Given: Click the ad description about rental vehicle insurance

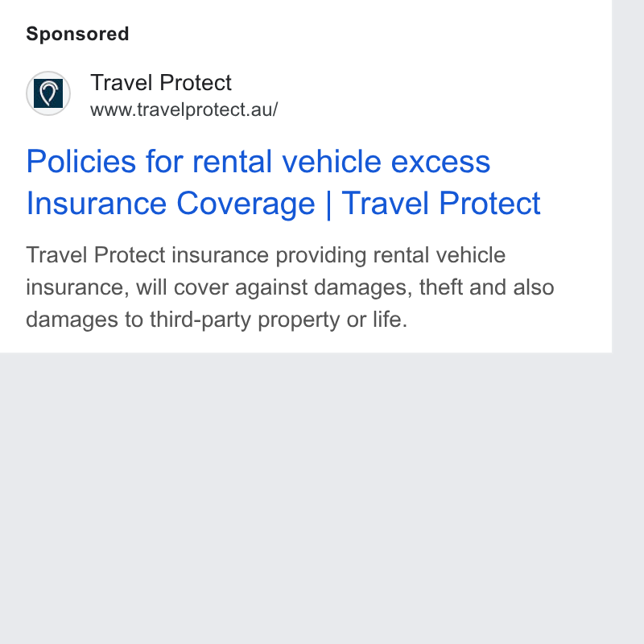Looking at the screenshot, I should (x=290, y=287).
